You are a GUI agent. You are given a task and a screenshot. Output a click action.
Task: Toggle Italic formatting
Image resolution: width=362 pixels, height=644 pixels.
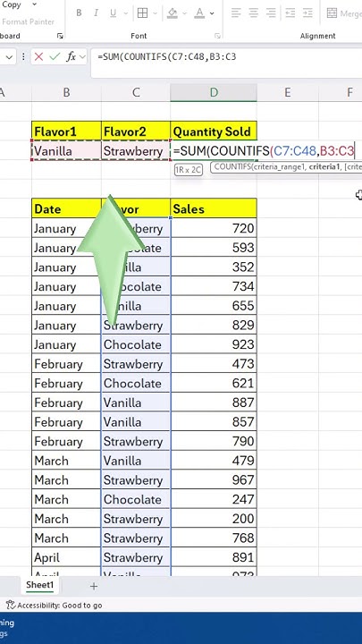[x=96, y=13]
